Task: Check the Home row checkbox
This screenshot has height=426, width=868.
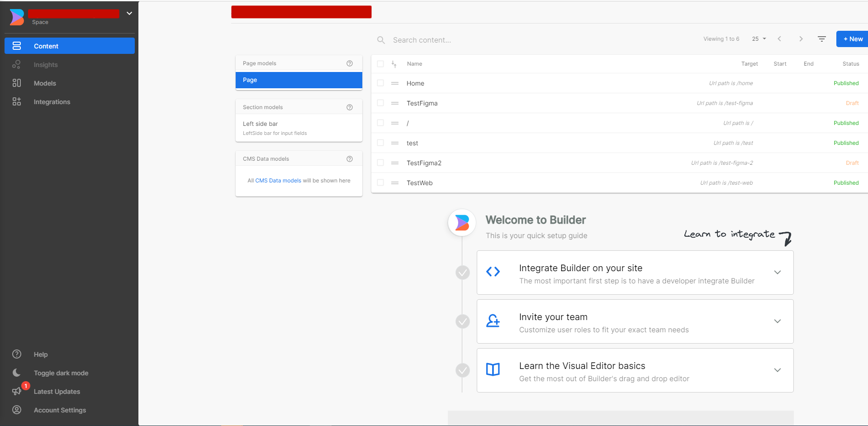Action: tap(380, 83)
